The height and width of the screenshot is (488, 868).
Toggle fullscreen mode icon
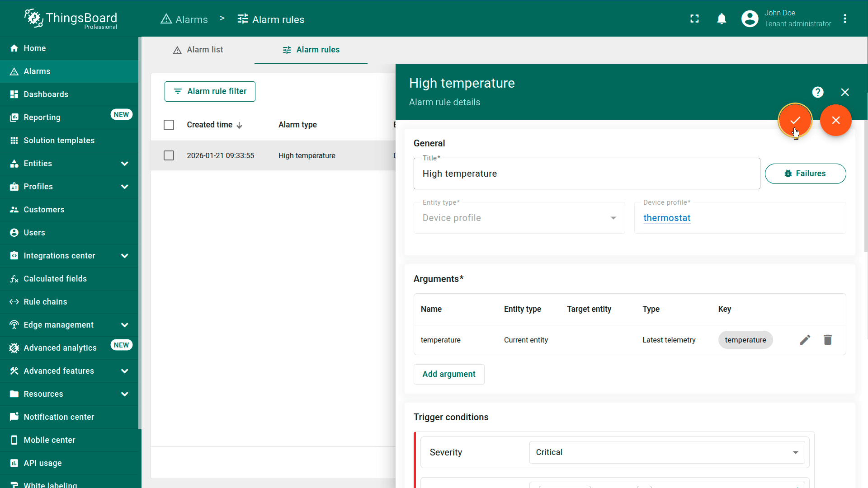[x=694, y=19]
